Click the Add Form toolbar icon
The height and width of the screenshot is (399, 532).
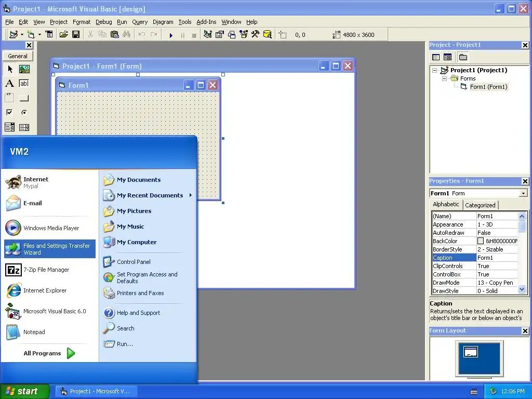[x=31, y=34]
